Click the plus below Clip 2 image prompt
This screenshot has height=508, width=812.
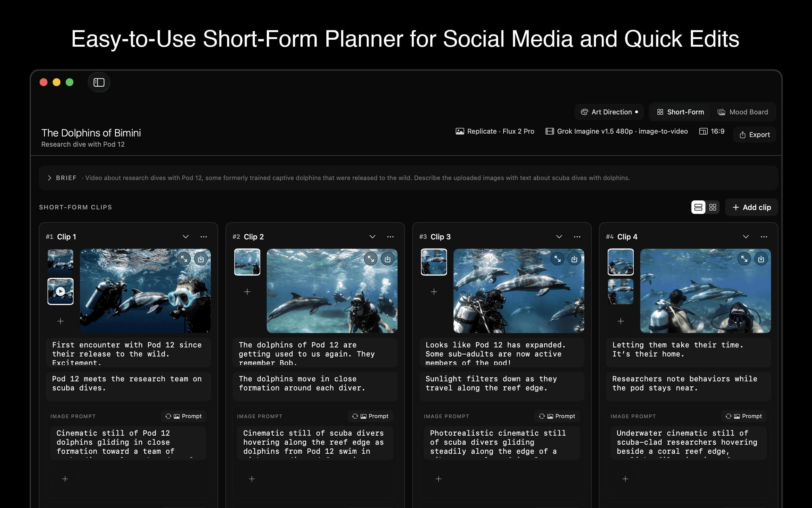click(x=252, y=479)
